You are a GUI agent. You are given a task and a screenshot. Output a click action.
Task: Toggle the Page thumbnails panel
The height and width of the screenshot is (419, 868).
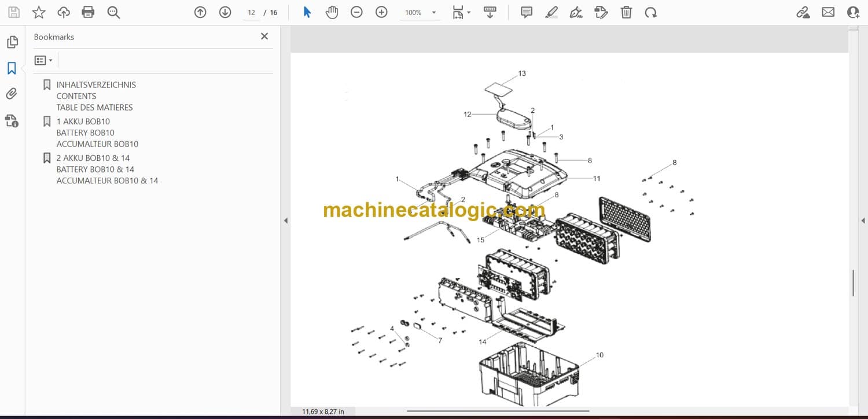click(x=12, y=42)
